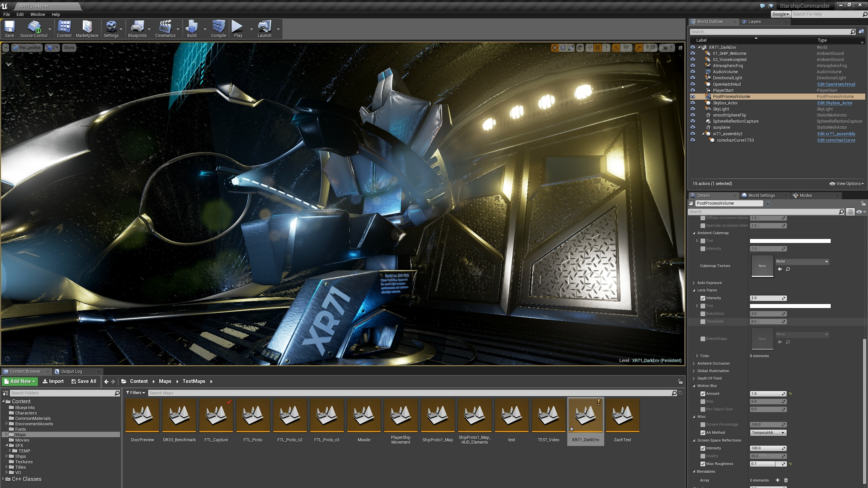Click the Edit OpenHatchHud link

(x=836, y=84)
